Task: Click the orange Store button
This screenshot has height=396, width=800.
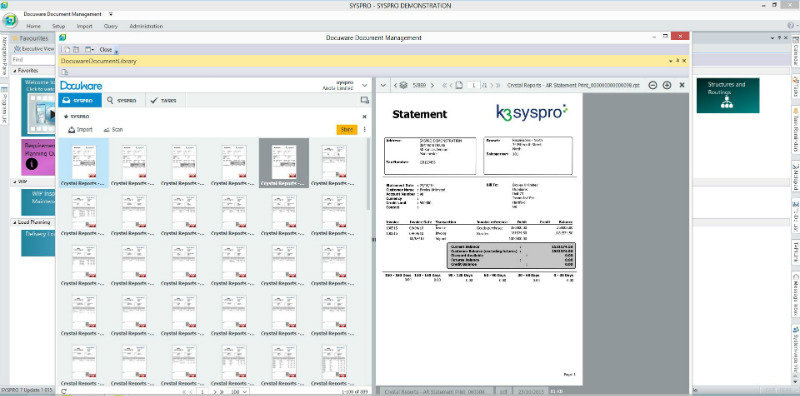Action: (347, 130)
